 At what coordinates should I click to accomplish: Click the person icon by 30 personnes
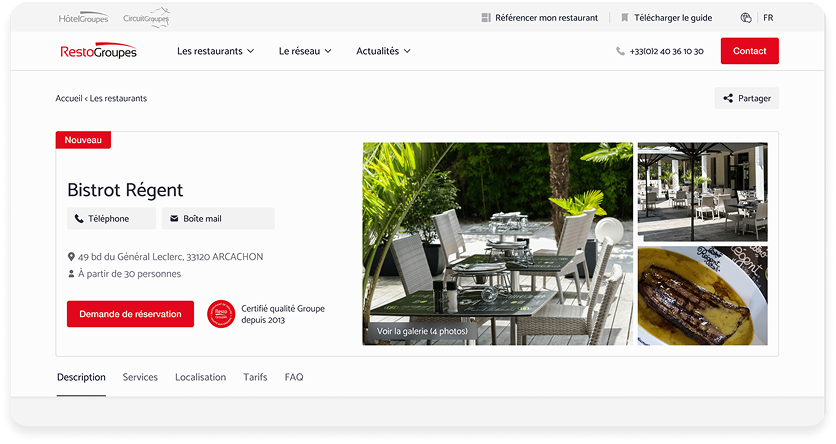pyautogui.click(x=71, y=274)
